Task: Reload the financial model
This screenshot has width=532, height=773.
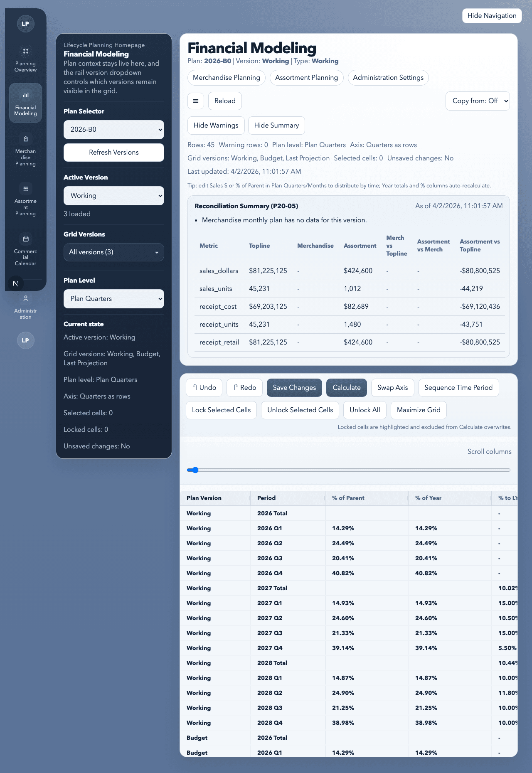Action: [225, 101]
